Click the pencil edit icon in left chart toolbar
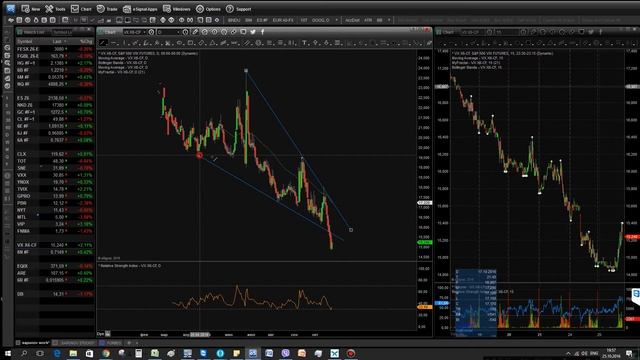Screen dimensions: 640x360 point(195,32)
